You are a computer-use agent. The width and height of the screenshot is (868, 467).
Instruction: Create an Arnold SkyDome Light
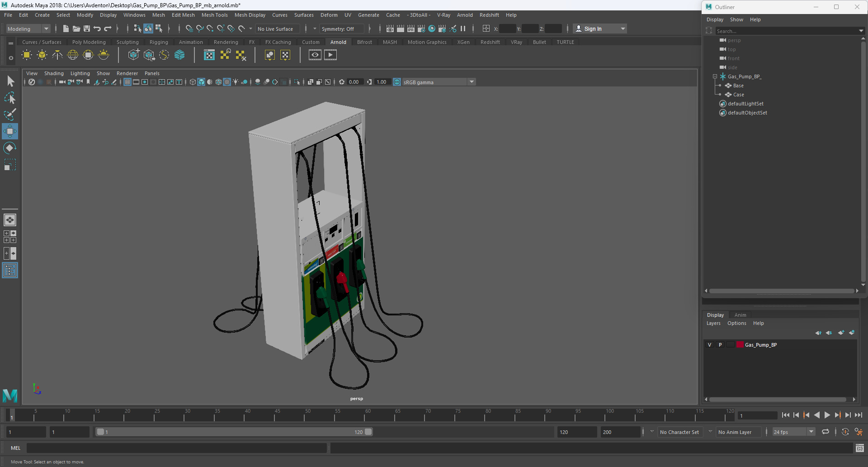(x=73, y=55)
